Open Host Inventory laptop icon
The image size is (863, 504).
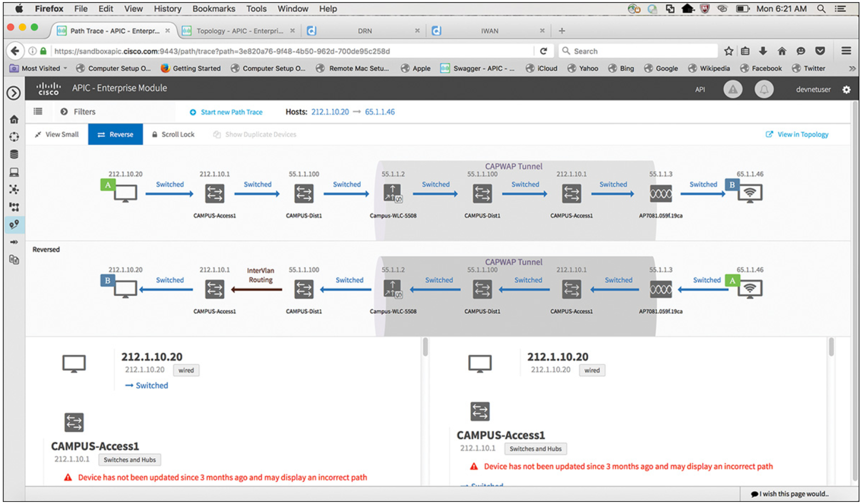14,172
